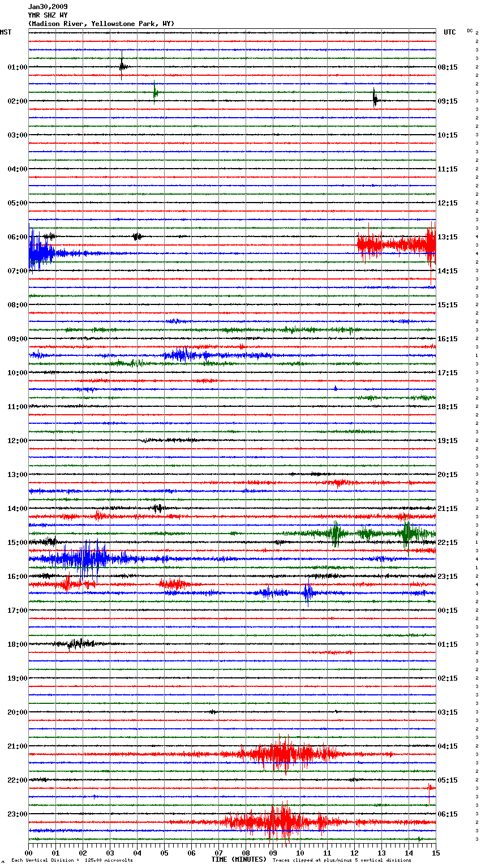Click the 11:00 MST time label

(x=18, y=407)
